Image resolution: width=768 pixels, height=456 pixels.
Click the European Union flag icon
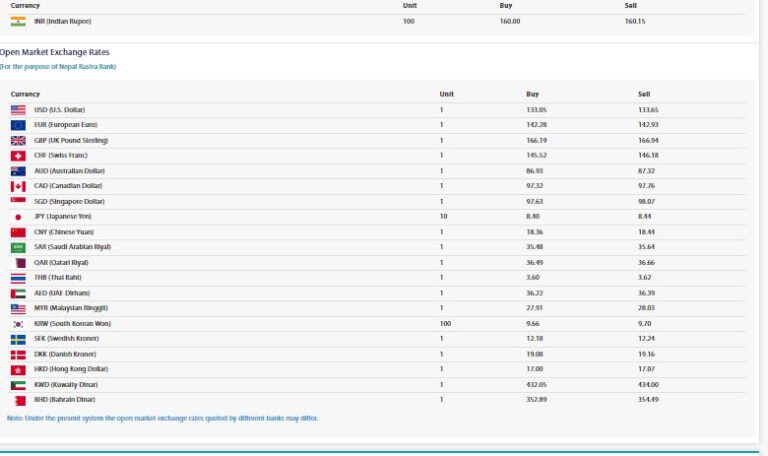coord(18,125)
